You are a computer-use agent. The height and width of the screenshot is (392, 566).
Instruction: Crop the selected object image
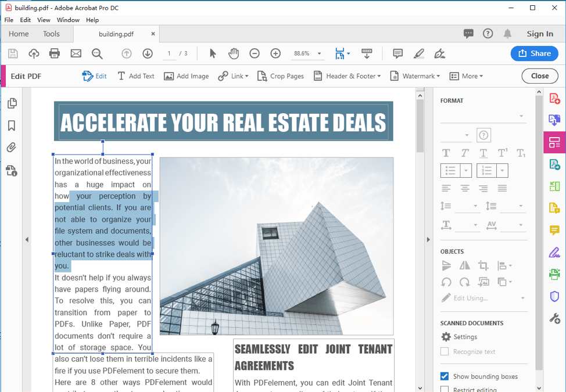coord(483,266)
